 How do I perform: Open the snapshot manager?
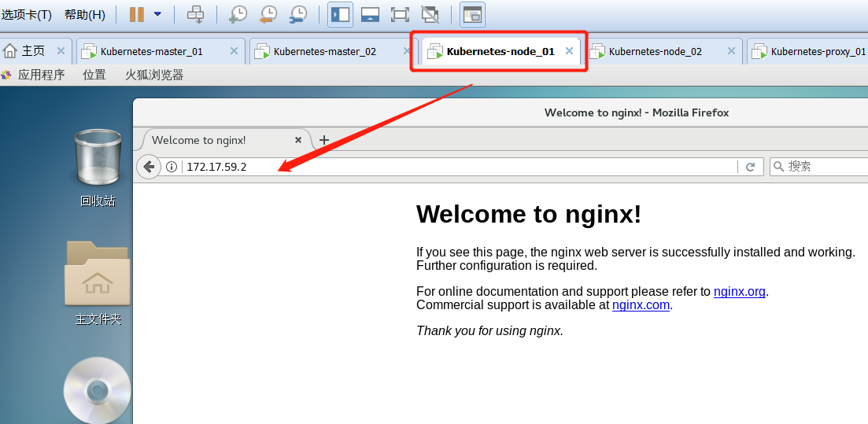click(297, 14)
